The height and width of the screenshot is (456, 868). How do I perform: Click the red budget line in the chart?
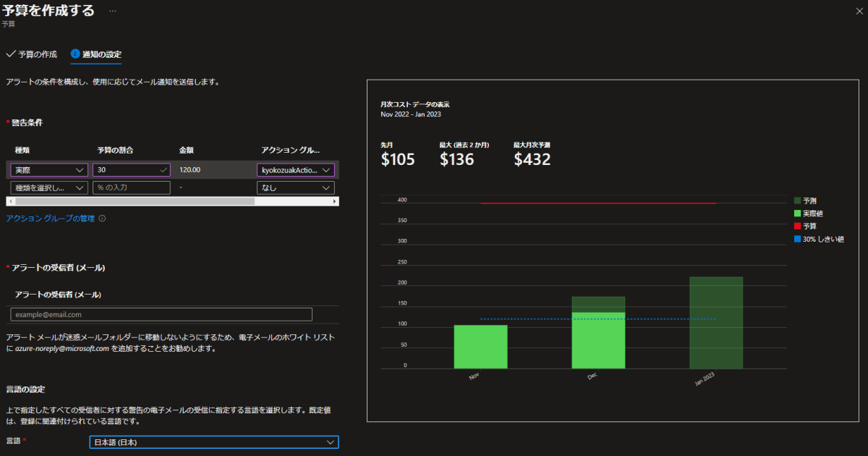tap(598, 203)
